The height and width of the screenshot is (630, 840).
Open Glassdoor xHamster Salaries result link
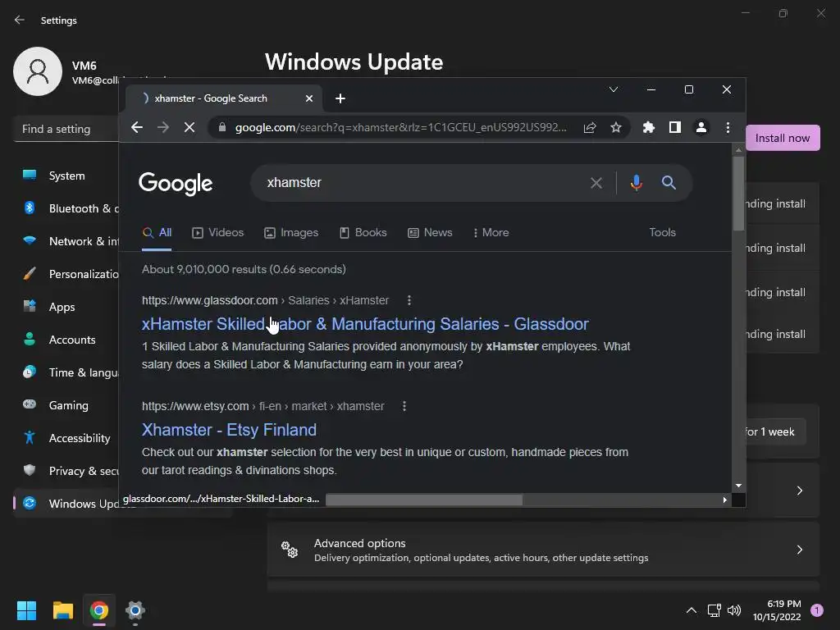pos(365,324)
